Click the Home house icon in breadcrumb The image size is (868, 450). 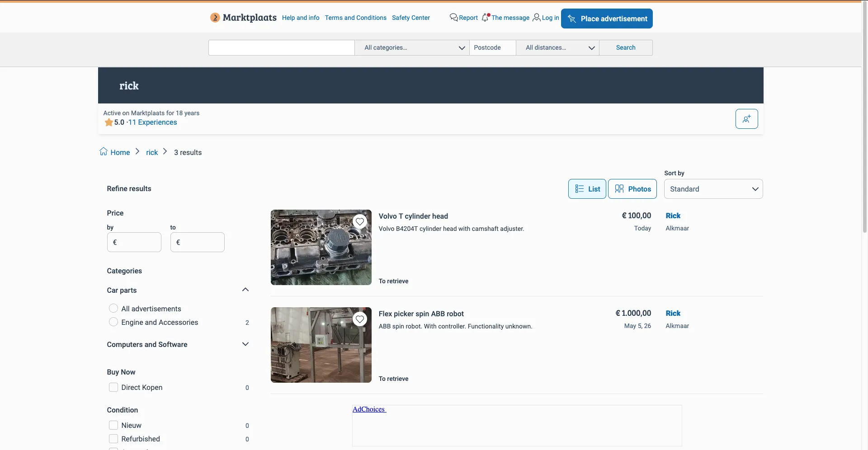click(104, 151)
